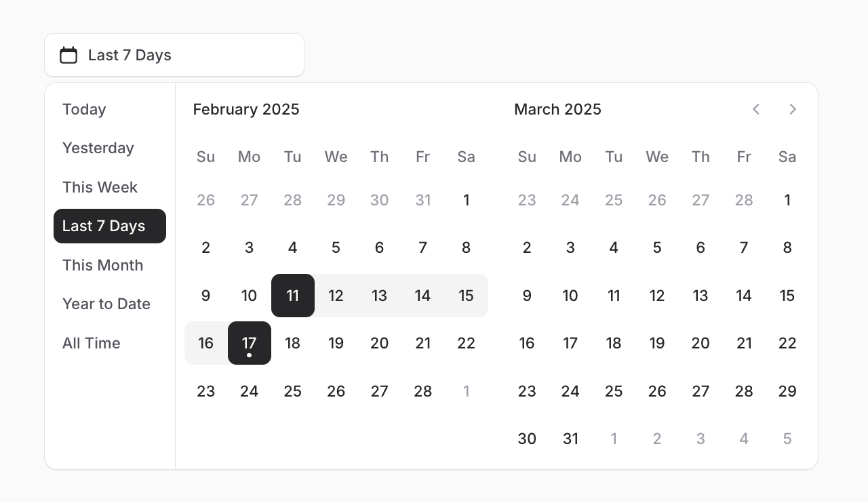Choose This Week from the sidebar
Image resolution: width=868 pixels, height=503 pixels.
point(100,187)
